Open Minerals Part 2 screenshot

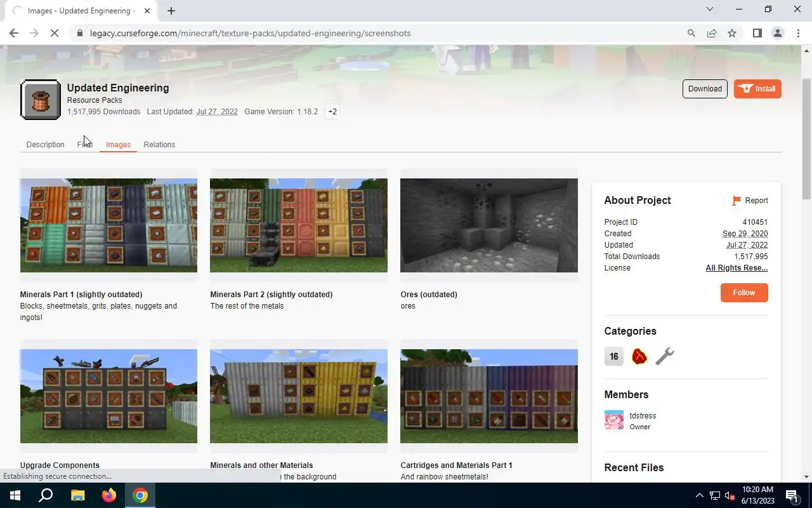click(x=299, y=225)
